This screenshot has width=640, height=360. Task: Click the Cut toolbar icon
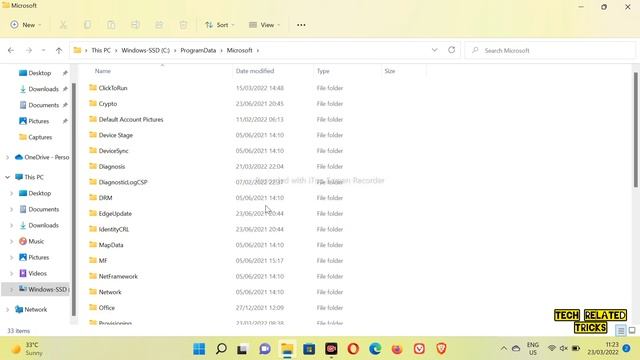click(x=63, y=25)
